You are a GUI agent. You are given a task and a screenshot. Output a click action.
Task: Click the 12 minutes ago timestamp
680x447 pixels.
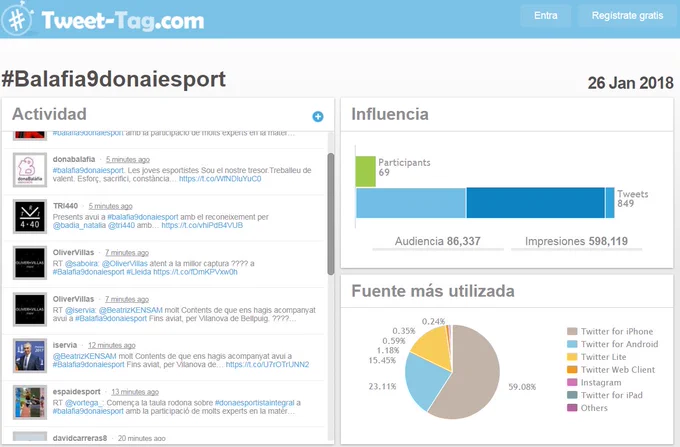[x=112, y=345]
